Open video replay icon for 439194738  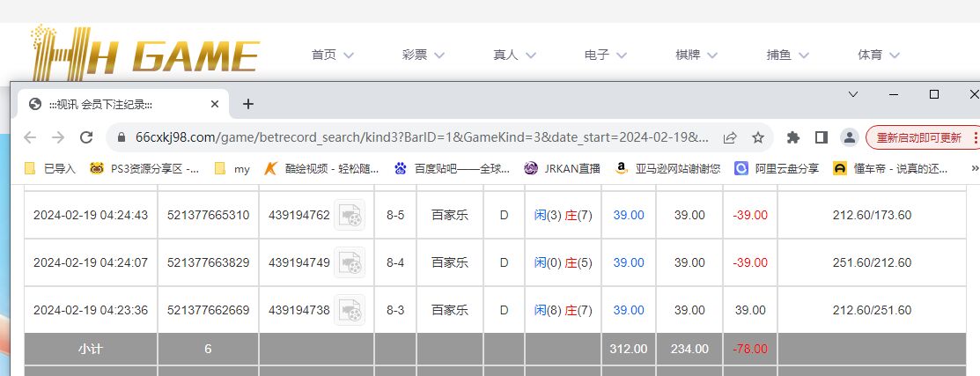click(350, 310)
